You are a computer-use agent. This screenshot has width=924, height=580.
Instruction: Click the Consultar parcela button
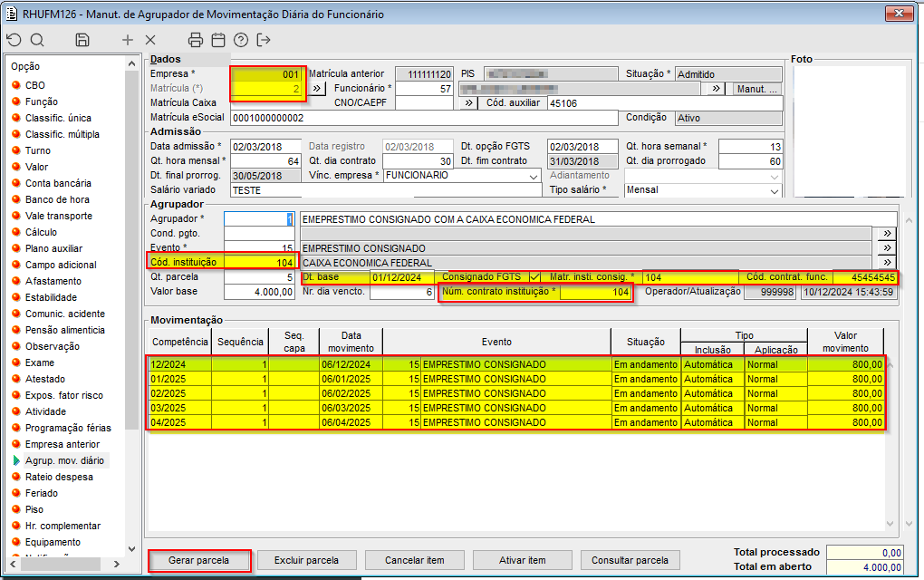pyautogui.click(x=630, y=561)
